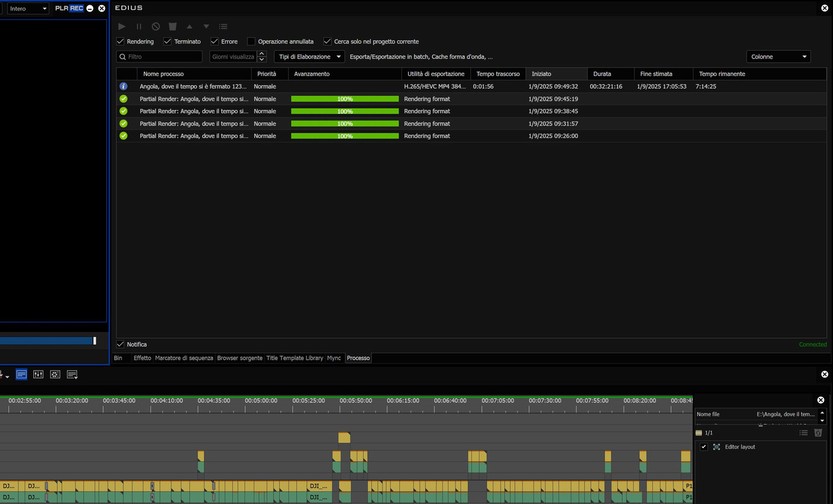Sort jobs by the Durata column header
Image resolution: width=833 pixels, height=504 pixels.
601,73
